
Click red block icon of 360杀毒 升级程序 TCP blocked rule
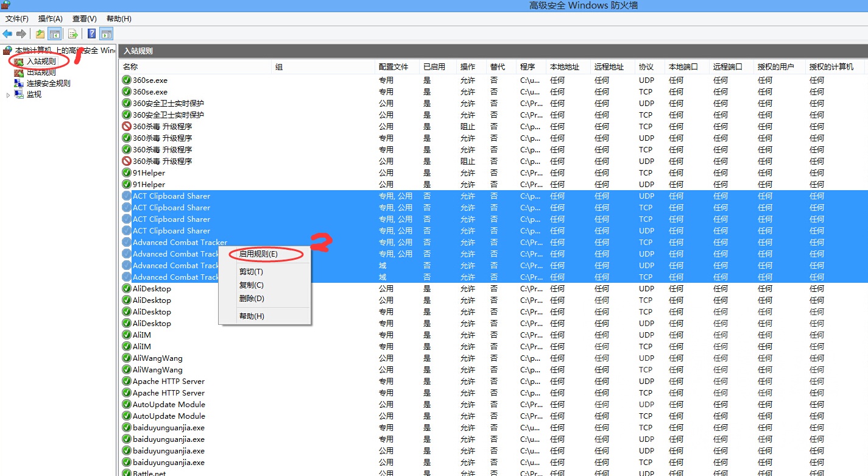(x=127, y=126)
